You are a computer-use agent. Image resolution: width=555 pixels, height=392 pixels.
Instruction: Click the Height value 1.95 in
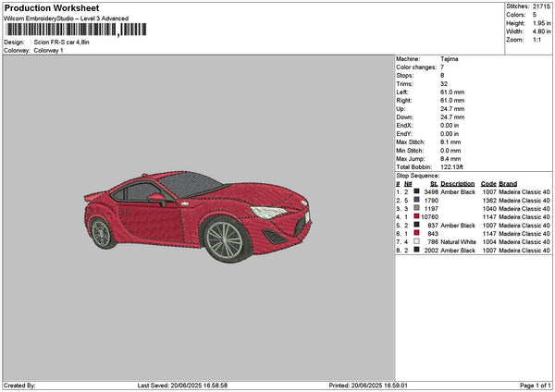pyautogui.click(x=541, y=23)
